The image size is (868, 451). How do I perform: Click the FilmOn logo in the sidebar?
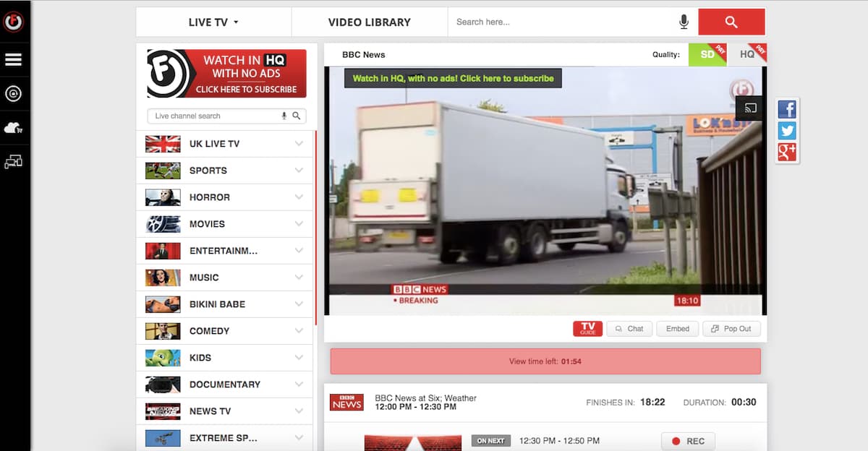point(13,22)
